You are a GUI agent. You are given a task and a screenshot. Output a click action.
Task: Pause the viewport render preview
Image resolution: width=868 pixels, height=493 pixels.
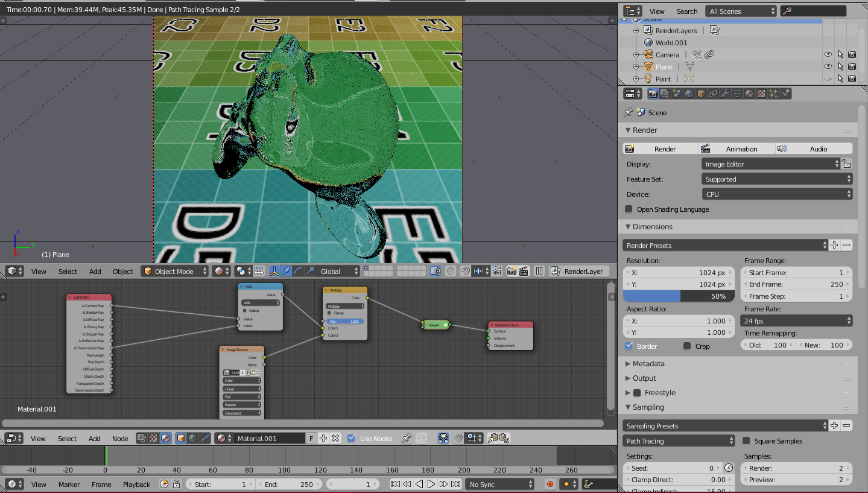pos(539,271)
